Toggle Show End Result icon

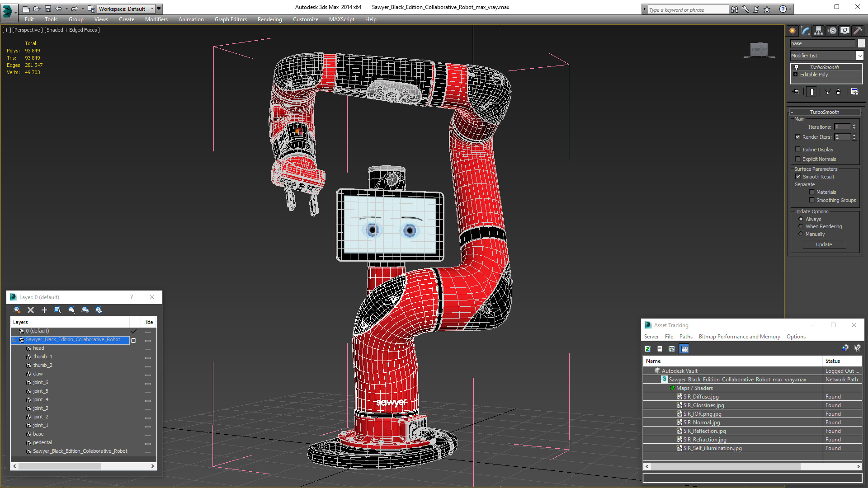(x=812, y=92)
